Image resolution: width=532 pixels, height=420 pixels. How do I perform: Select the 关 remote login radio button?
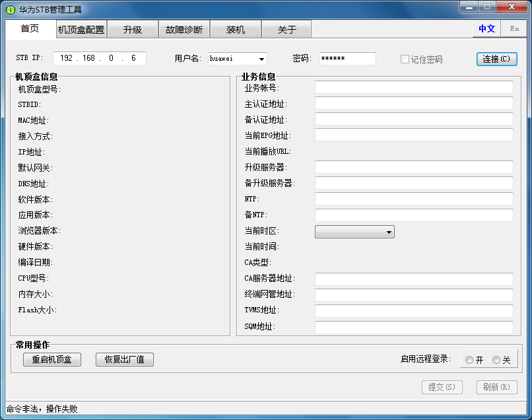click(496, 360)
